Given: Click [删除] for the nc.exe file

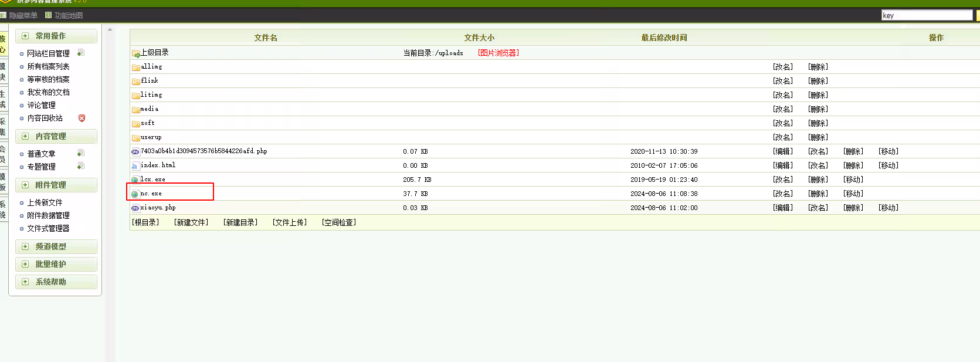Looking at the screenshot, I should [x=818, y=194].
